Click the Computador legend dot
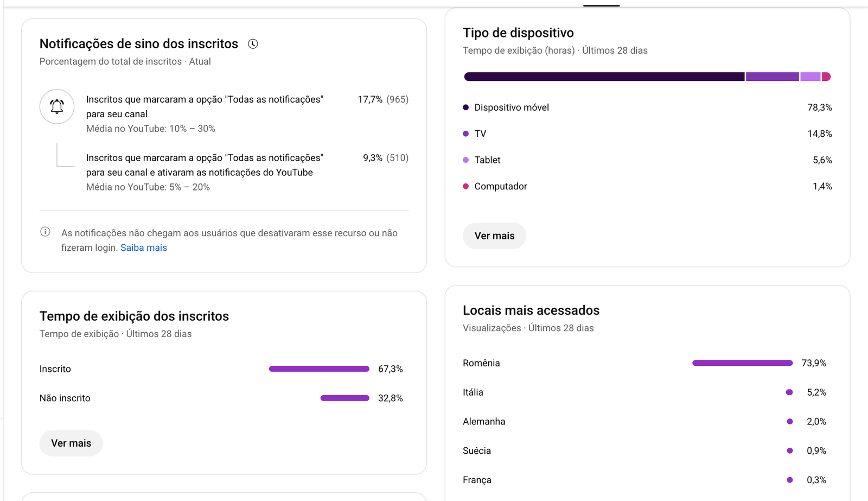The width and height of the screenshot is (868, 501). [x=465, y=186]
